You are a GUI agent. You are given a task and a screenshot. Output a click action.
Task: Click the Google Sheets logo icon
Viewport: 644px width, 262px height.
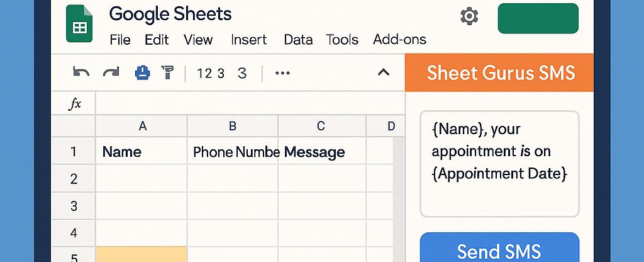[x=79, y=23]
